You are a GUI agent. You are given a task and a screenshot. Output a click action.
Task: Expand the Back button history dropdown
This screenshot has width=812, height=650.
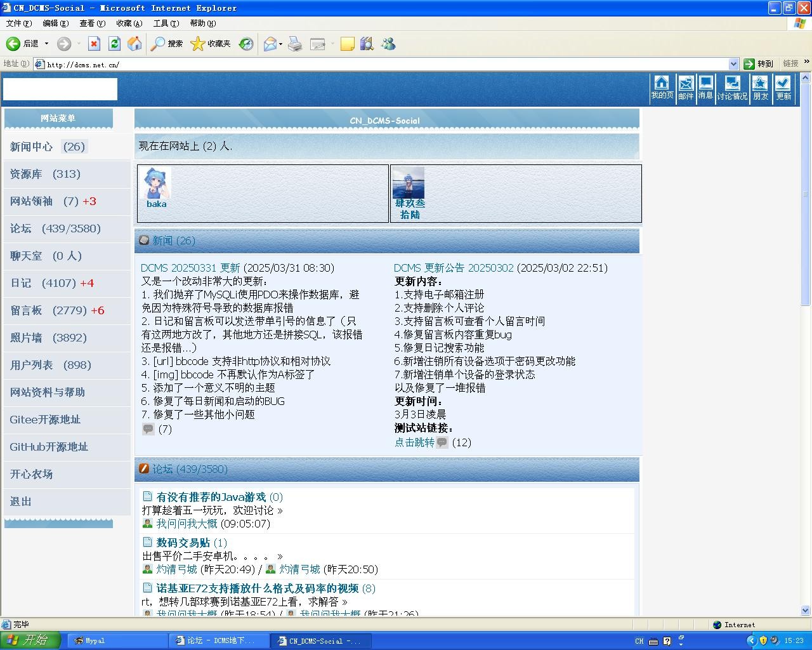pos(46,44)
